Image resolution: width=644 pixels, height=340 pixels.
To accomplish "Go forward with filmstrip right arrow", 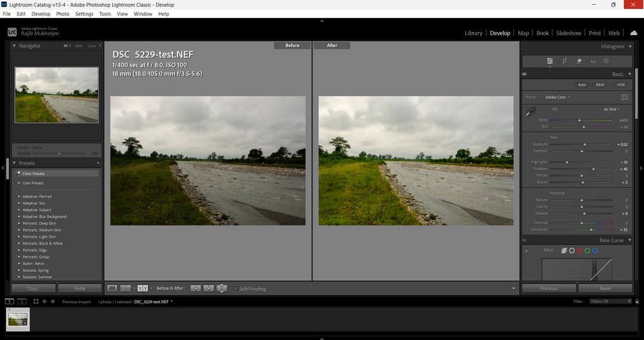I will coord(52,301).
